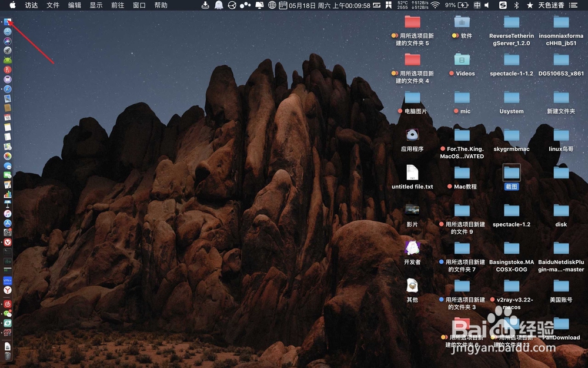Click the volume speaker icon

487,5
